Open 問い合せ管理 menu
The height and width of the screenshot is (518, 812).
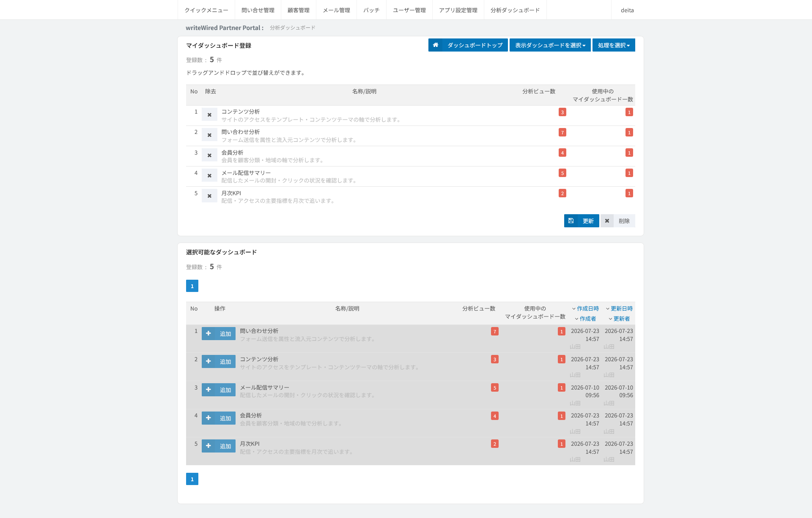[x=258, y=10]
